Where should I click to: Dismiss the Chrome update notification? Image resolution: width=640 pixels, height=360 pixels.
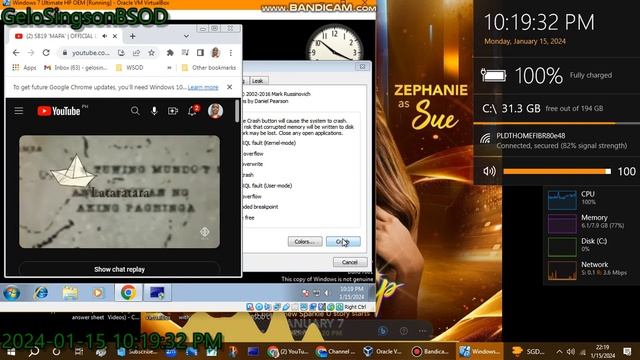coord(229,87)
